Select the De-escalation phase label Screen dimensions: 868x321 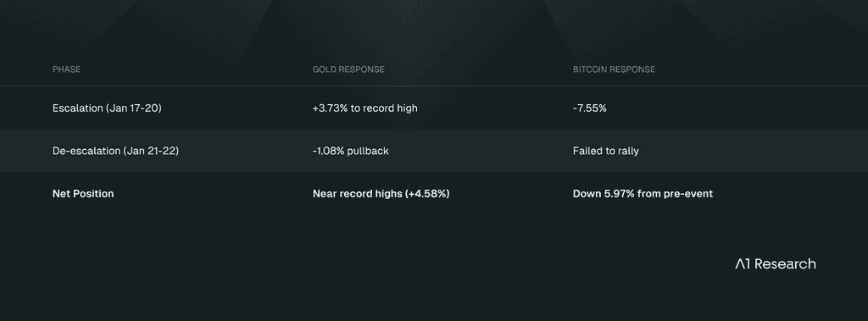(86, 151)
